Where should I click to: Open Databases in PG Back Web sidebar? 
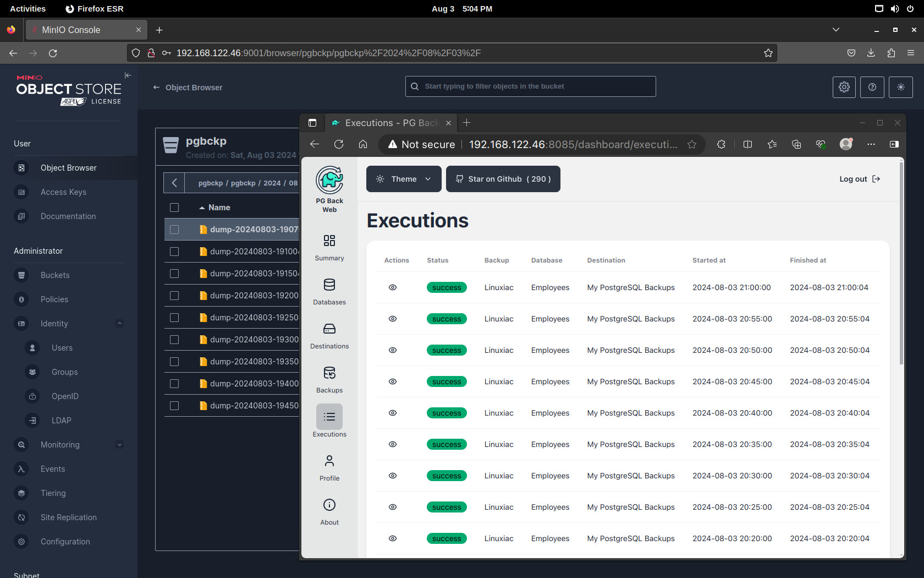329,292
